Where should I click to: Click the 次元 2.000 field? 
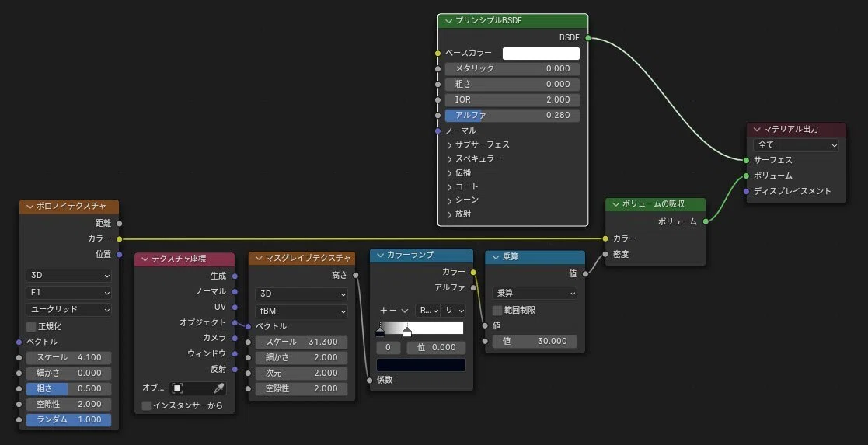pyautogui.click(x=302, y=373)
